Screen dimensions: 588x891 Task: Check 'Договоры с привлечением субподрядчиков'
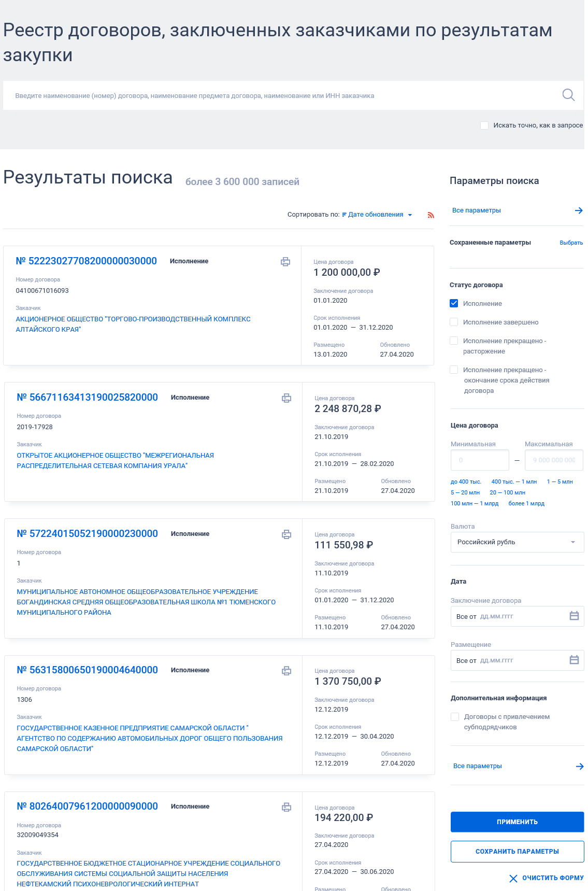455,717
